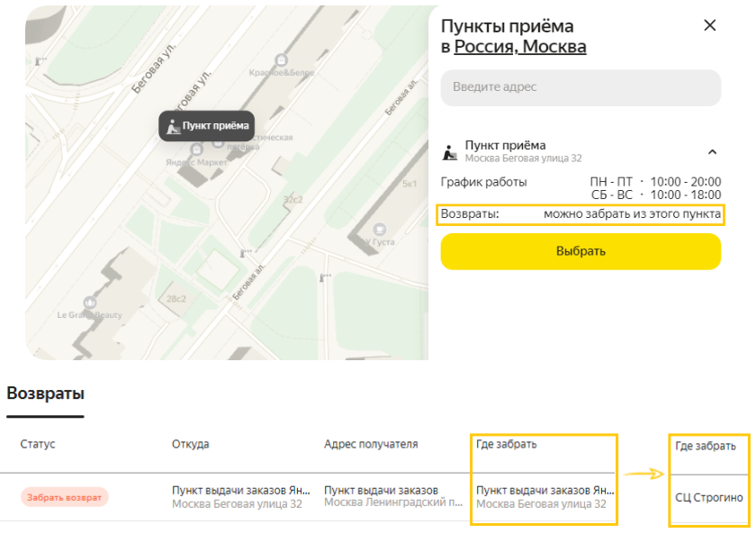This screenshot has height=534, width=756.
Task: Select the Яндекс Маркет pin on the map
Action: coord(196,149)
